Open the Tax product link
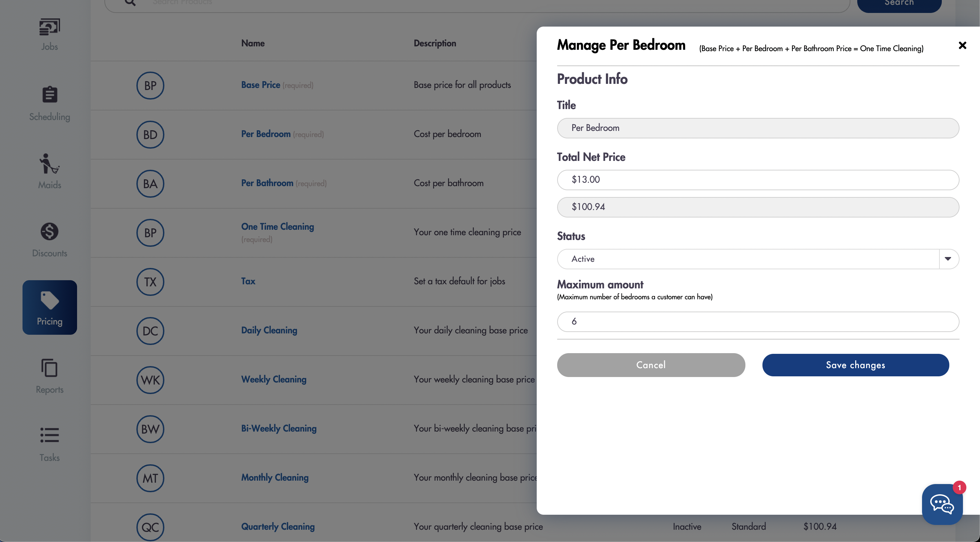The image size is (980, 542). click(248, 281)
